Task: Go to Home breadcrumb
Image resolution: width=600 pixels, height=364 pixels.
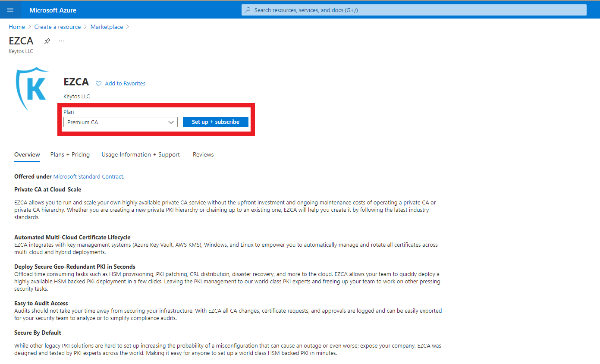Action: click(x=17, y=27)
